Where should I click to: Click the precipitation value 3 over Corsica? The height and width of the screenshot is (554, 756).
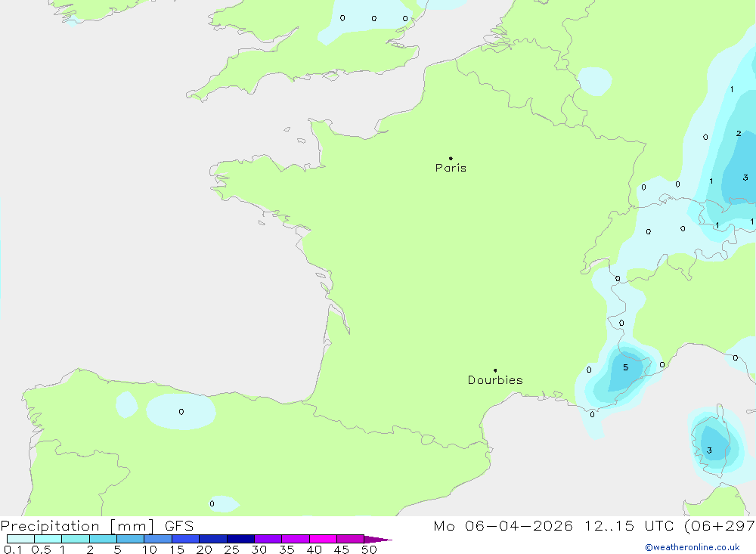click(x=709, y=450)
